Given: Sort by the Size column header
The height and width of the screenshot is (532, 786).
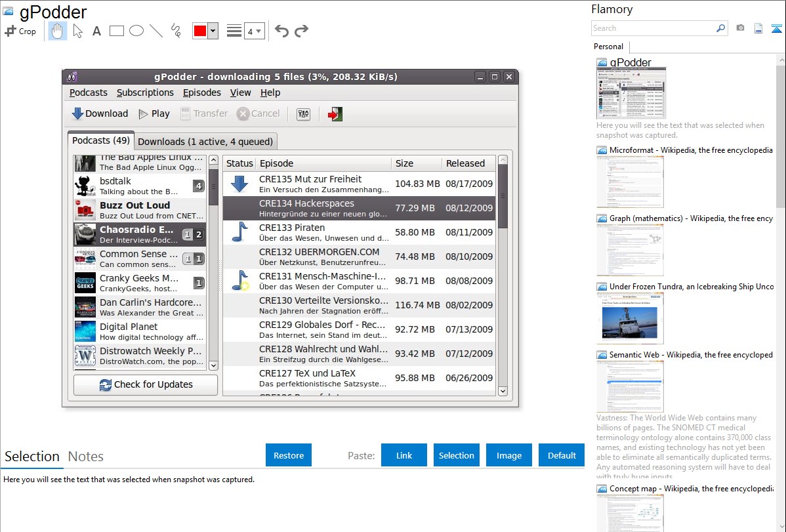Looking at the screenshot, I should tap(416, 163).
